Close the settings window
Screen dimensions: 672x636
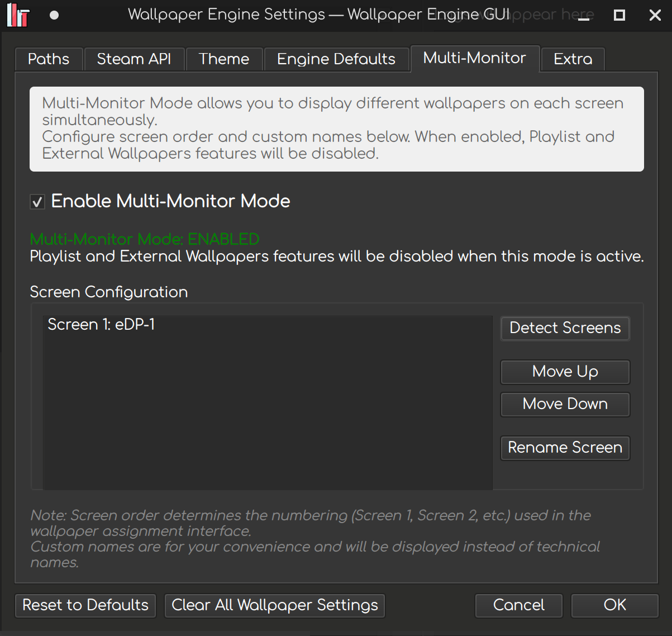pyautogui.click(x=655, y=16)
